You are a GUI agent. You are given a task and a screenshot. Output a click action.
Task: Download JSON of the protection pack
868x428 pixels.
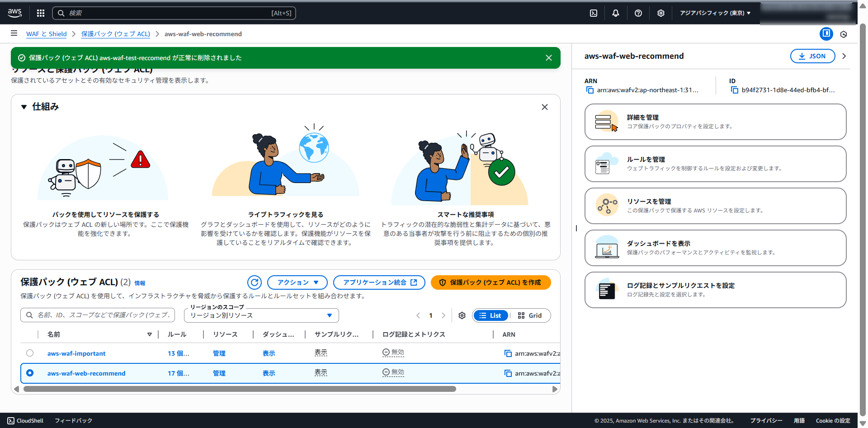tap(812, 56)
